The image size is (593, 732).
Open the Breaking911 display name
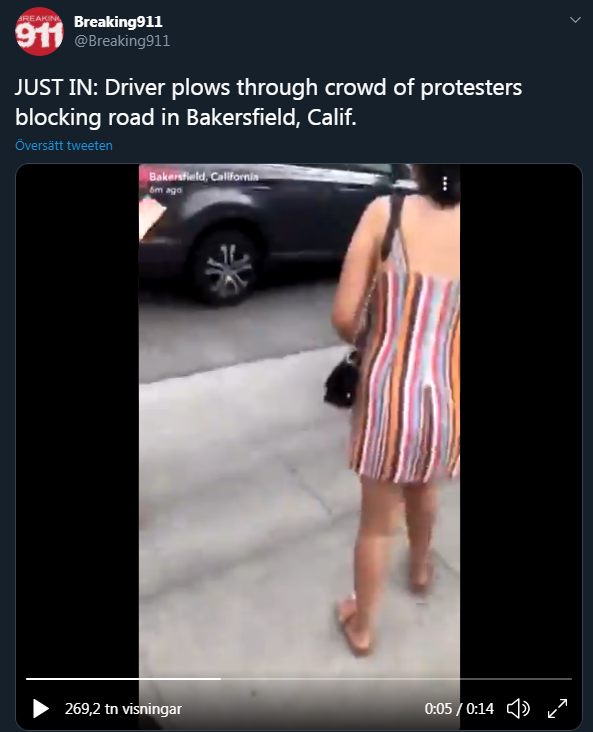[x=118, y=21]
